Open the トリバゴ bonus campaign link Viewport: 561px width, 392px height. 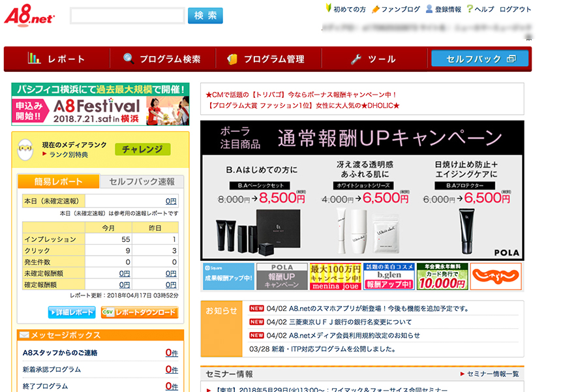(x=301, y=95)
